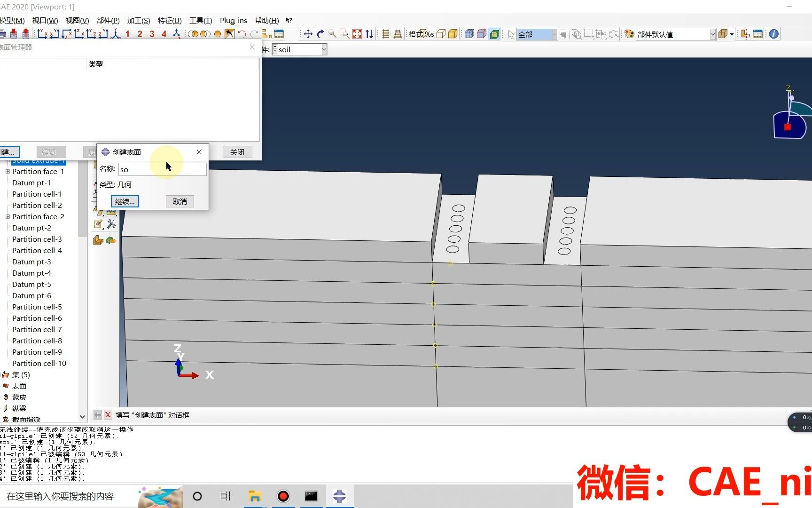Select the pan view tool in the toolbar
Image resolution: width=812 pixels, height=508 pixels.
308,34
